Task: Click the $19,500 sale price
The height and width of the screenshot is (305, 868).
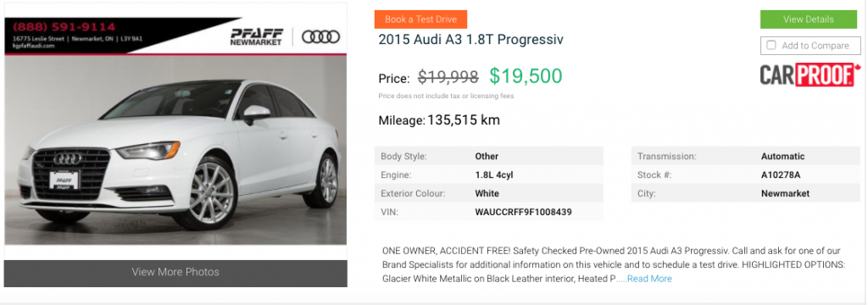Action: tap(526, 76)
